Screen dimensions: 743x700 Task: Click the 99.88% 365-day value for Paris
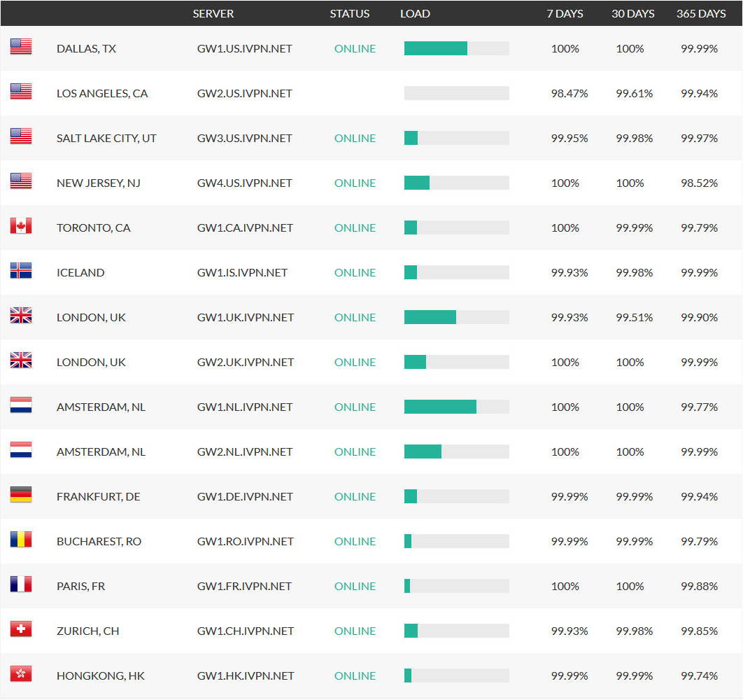(700, 586)
